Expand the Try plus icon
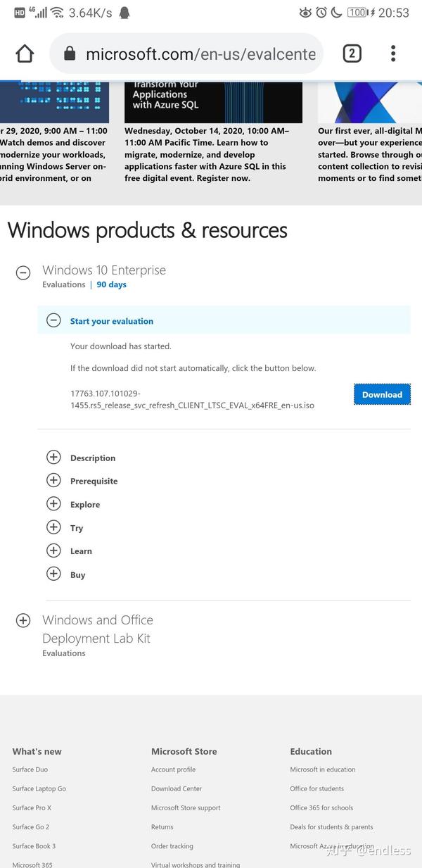This screenshot has width=422, height=868. (x=53, y=527)
